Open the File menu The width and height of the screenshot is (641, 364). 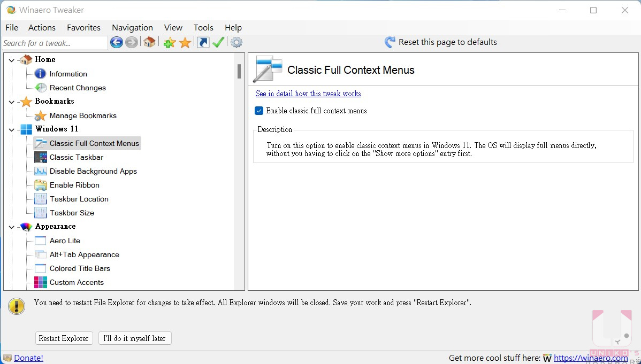pyautogui.click(x=11, y=27)
